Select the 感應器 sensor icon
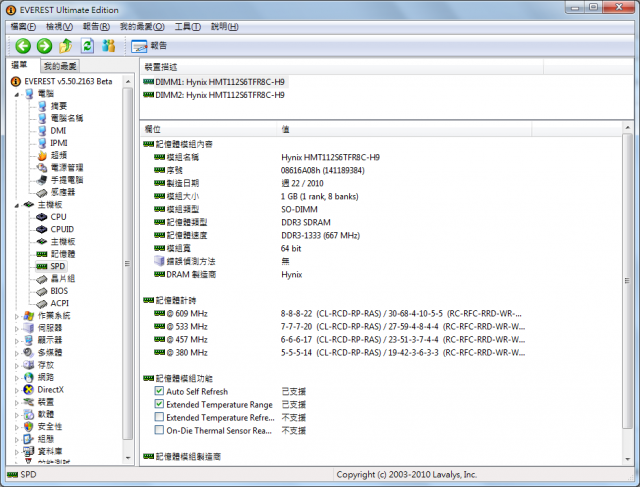Viewport: 640px width, 487px height. [x=42, y=192]
